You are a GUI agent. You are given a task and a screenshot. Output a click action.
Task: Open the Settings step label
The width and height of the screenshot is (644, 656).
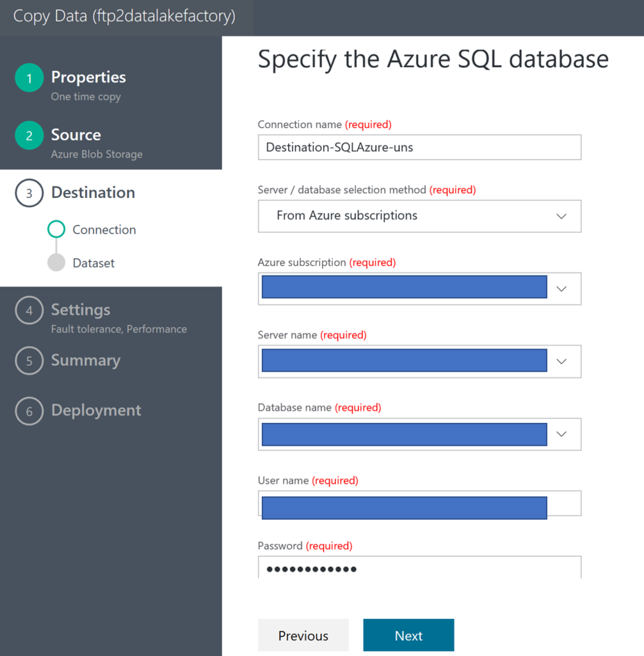[81, 310]
